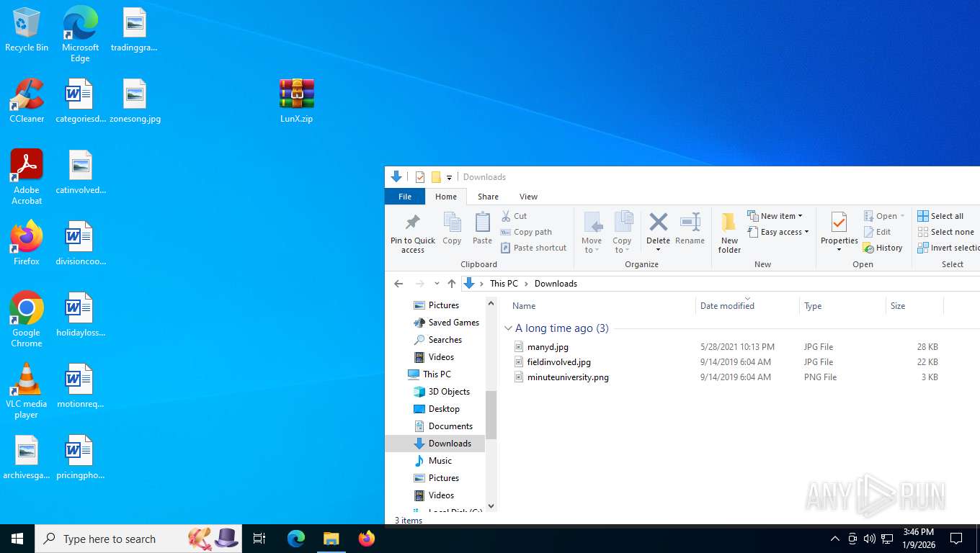Go up one folder level

pyautogui.click(x=452, y=284)
